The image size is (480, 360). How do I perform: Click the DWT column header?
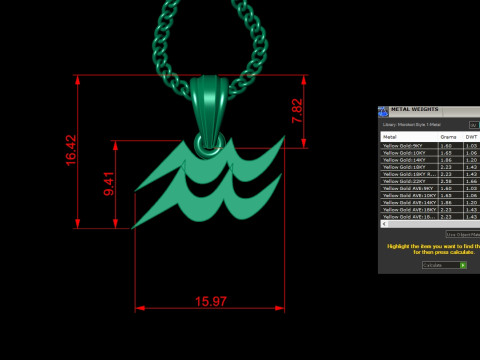pos(472,137)
